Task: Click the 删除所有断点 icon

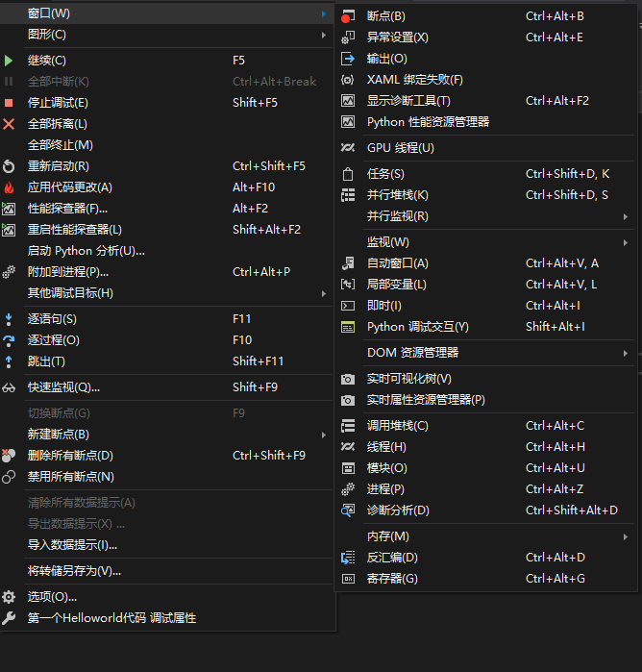Action: point(9,456)
